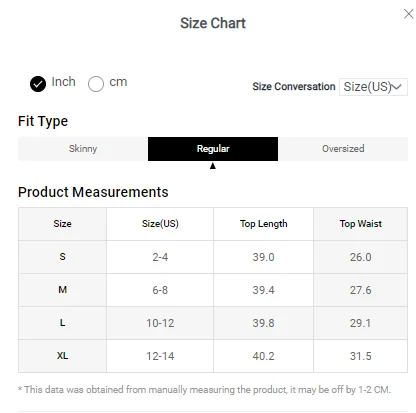Viewport: 416px width, 413px height.
Task: Select the L size row
Action: (x=213, y=323)
